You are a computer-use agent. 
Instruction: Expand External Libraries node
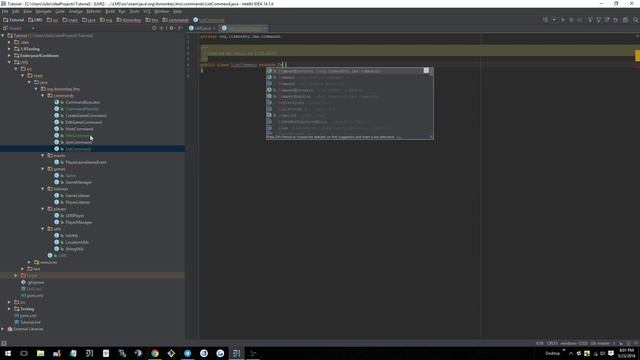3,329
